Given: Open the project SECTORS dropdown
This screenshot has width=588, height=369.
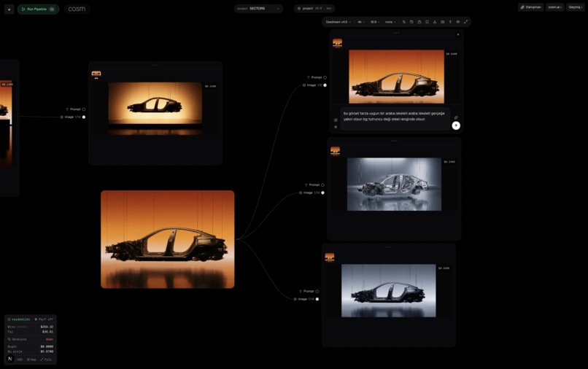Looking at the screenshot, I should [x=258, y=8].
